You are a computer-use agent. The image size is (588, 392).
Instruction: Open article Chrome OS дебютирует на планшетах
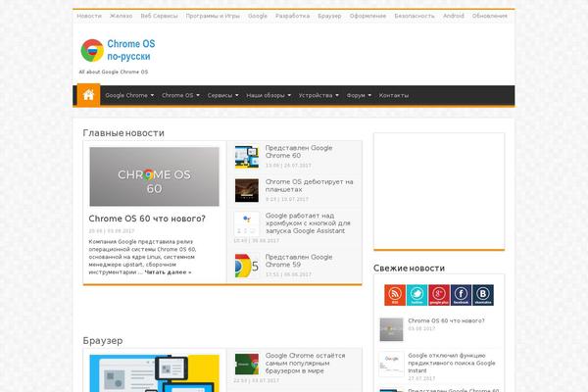pos(310,185)
